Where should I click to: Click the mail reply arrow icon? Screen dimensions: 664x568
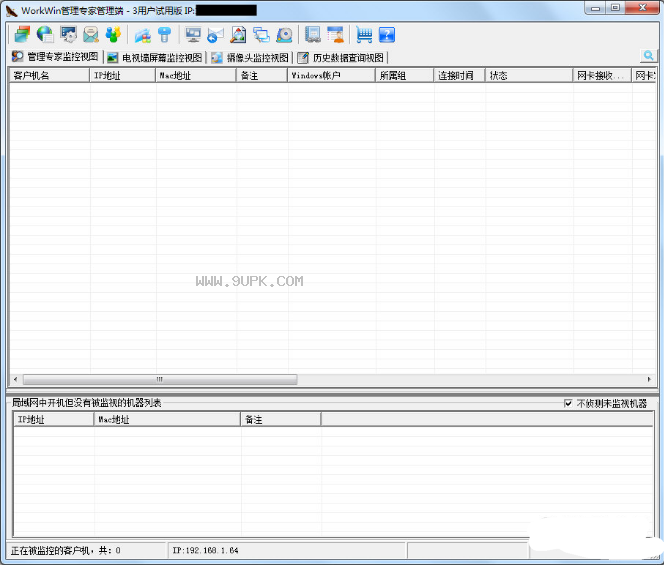click(216, 34)
